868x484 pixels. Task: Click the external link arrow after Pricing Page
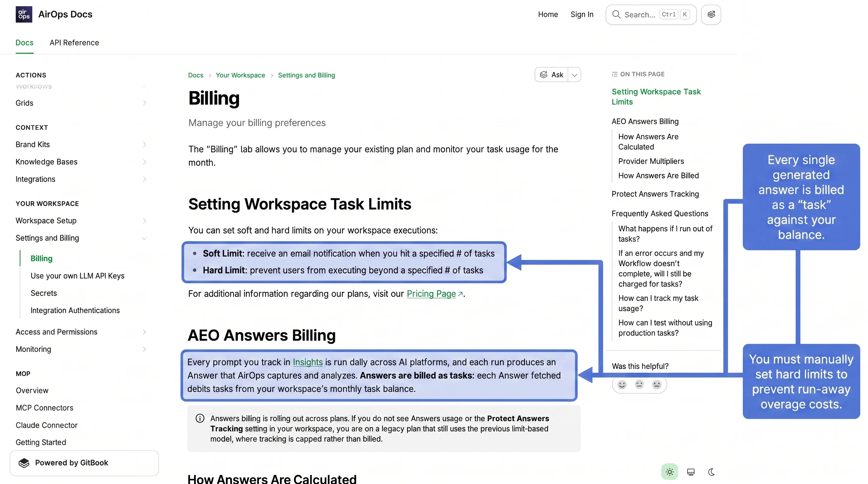point(460,294)
